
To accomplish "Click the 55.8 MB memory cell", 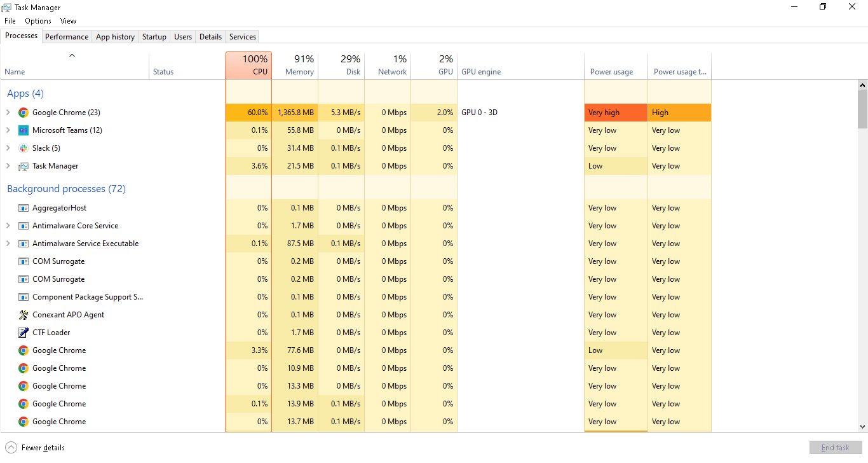I will click(x=295, y=130).
